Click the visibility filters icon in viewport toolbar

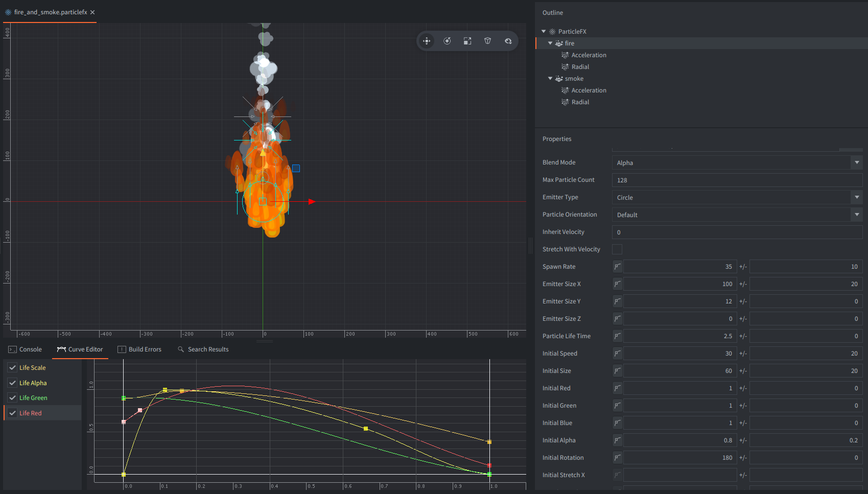[x=508, y=41]
